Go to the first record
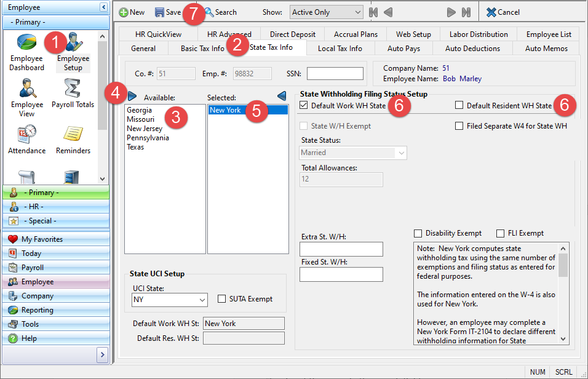 (x=373, y=12)
